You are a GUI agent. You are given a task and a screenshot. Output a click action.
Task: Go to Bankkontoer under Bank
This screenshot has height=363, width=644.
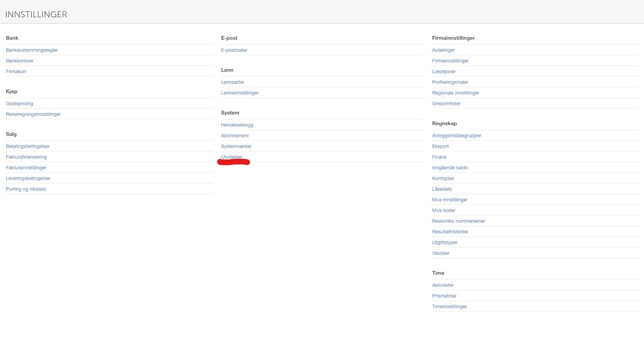coord(20,61)
